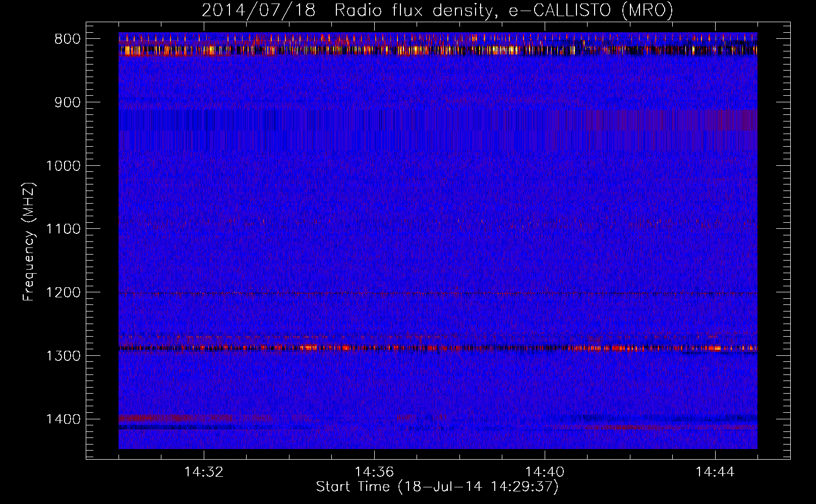The image size is (816, 504).
Task: Click the 'Start Time (18-Jul-14 14:29:37)' label
Action: [437, 487]
